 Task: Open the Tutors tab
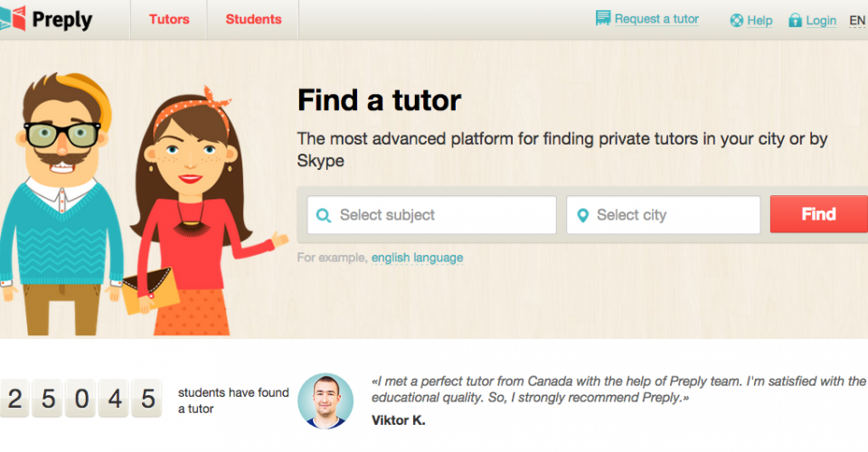click(x=169, y=19)
